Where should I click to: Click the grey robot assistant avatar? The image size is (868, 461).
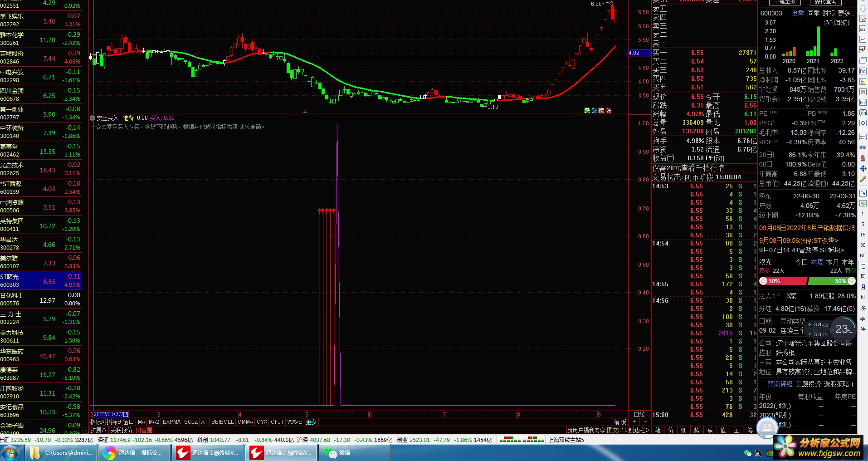tap(767, 427)
